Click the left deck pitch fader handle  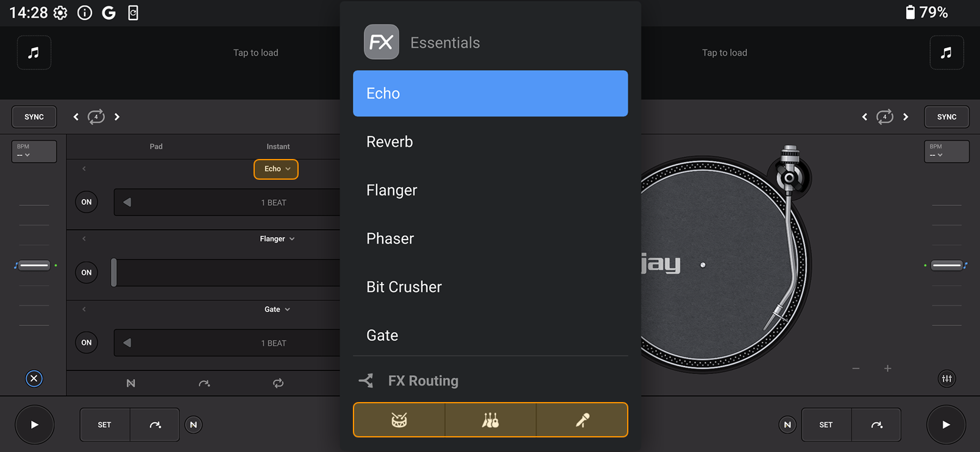click(x=34, y=265)
